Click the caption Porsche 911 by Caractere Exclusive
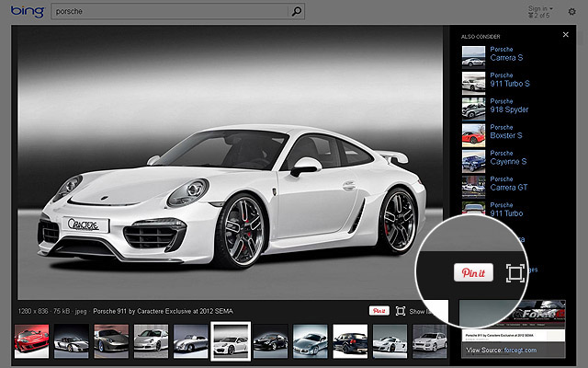Screen dimensions: 588x368 tap(164, 311)
